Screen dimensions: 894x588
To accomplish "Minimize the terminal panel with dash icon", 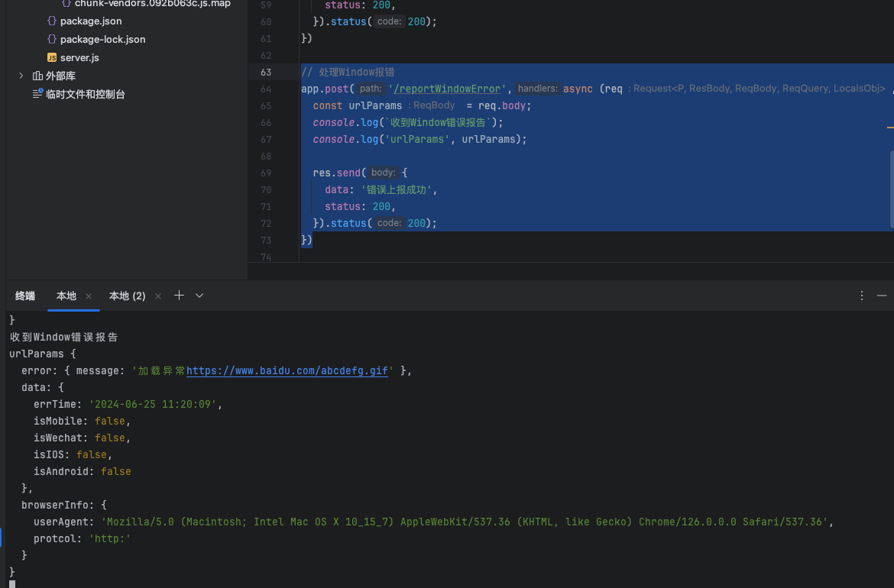I will (x=881, y=296).
